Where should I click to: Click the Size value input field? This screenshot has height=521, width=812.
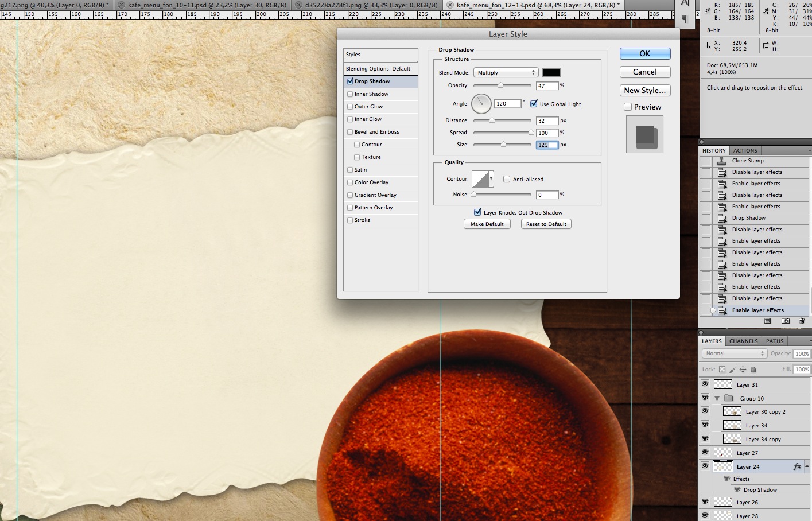[547, 145]
